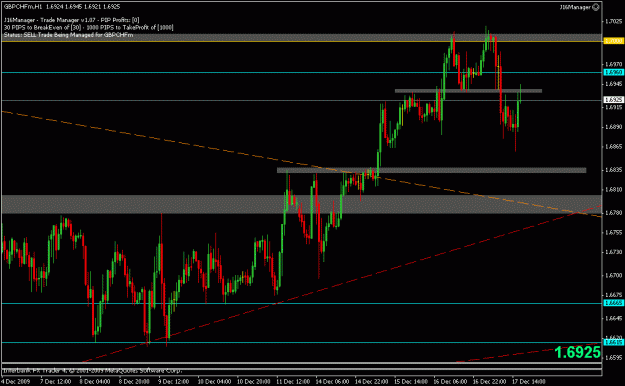Click the MetaQuotes Software Corp copyright text
Screen dimensions: 625x386
pyautogui.click(x=92, y=371)
